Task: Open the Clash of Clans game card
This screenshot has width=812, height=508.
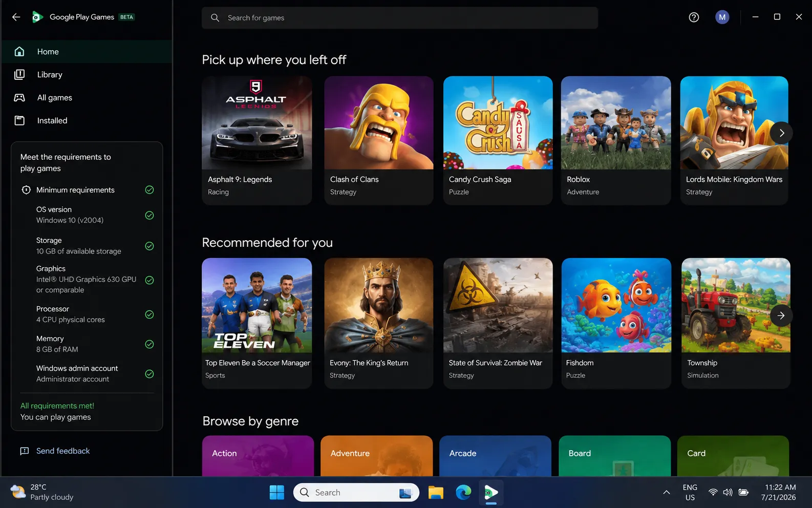Action: pos(379,141)
